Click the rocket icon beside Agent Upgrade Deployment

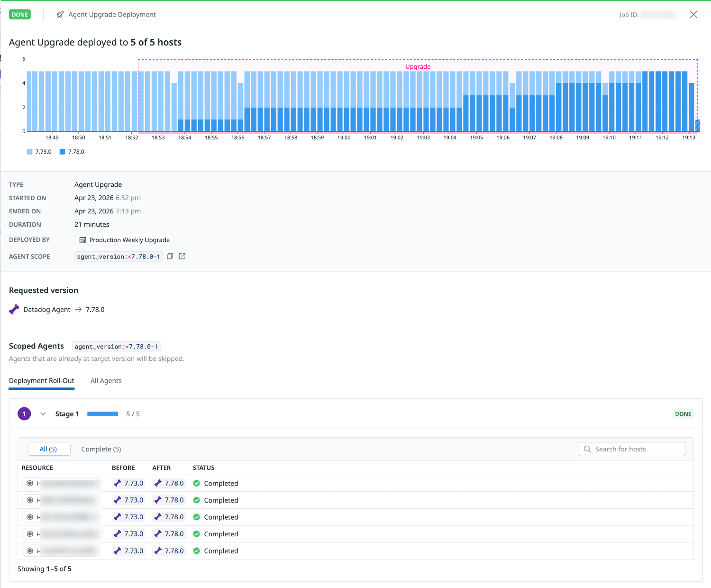(x=60, y=15)
